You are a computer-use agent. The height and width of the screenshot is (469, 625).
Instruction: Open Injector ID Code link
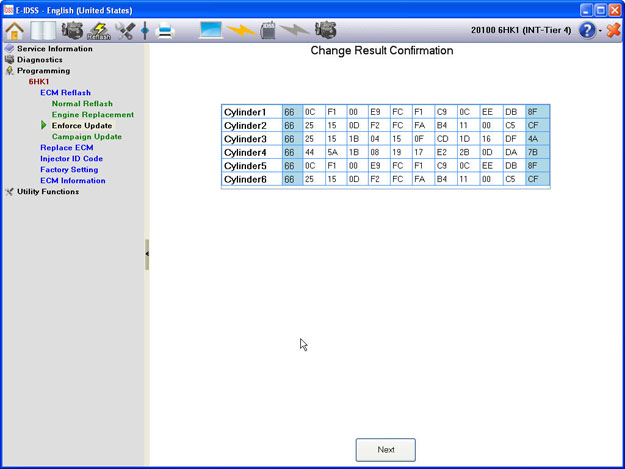pyautogui.click(x=71, y=159)
